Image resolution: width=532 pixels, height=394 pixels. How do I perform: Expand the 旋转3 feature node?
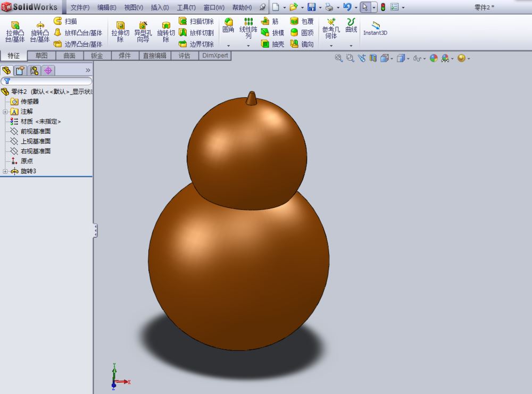tap(5, 171)
